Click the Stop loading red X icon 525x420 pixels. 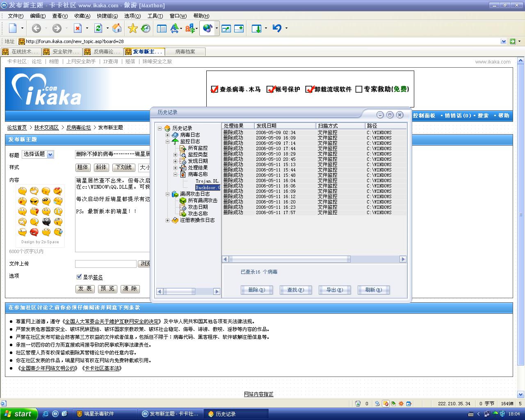click(78, 28)
